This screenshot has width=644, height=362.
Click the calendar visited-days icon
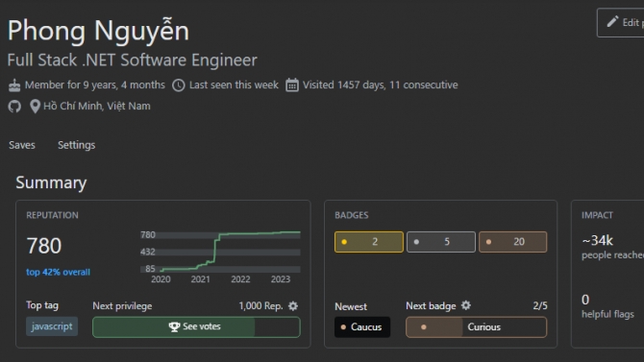[x=292, y=84]
